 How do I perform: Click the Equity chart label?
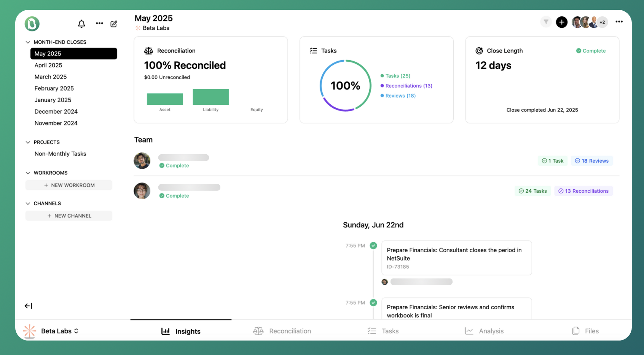pyautogui.click(x=257, y=110)
